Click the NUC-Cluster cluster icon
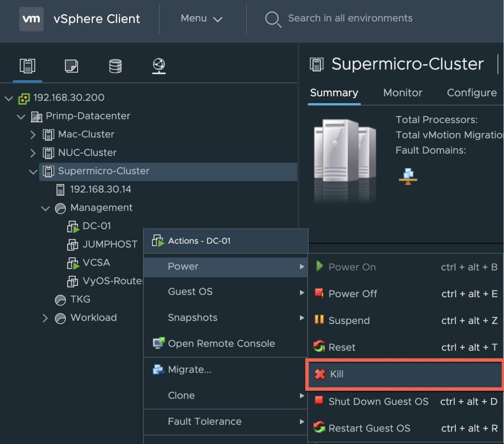Screen dimensions: 504x444 click(48, 153)
